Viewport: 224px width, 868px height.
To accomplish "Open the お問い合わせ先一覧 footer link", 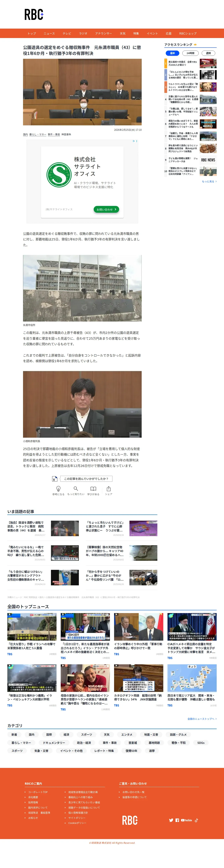I will pyautogui.click(x=133, y=792).
